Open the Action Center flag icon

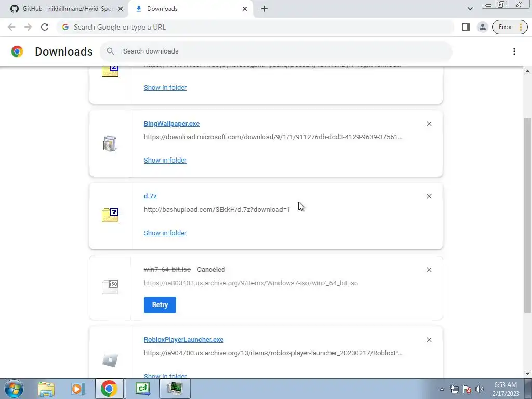(x=467, y=389)
